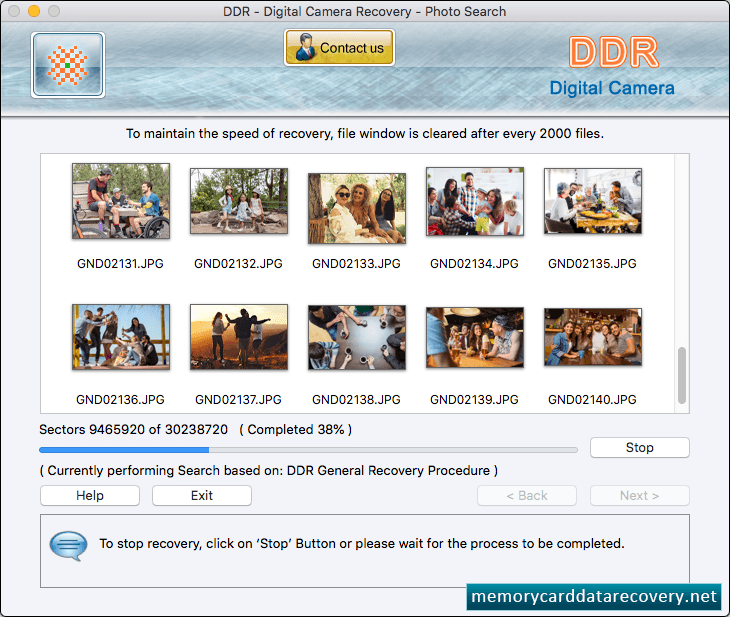Click the Sectors 9465920 of 30238720 text
The height and width of the screenshot is (617, 730).
click(x=134, y=429)
